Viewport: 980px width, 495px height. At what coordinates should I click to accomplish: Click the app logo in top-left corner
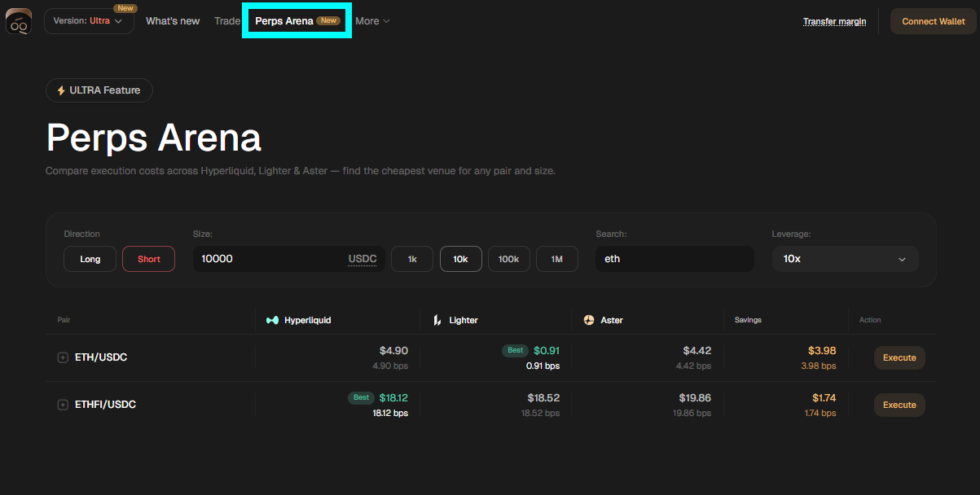(19, 21)
